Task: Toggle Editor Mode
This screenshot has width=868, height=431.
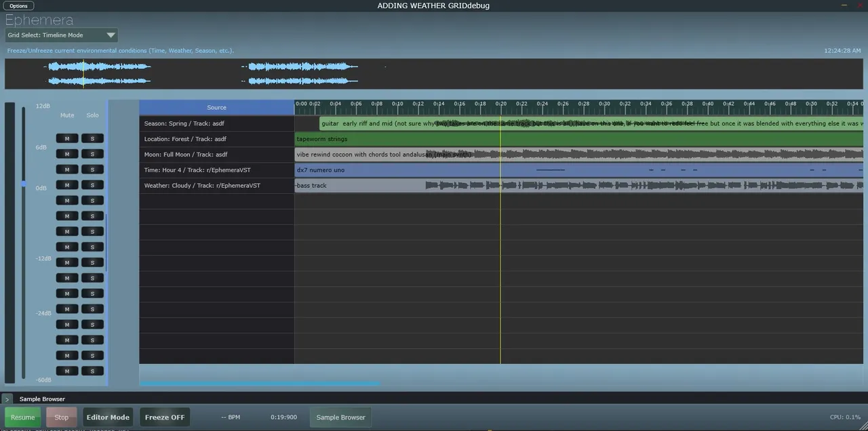Action: tap(108, 417)
